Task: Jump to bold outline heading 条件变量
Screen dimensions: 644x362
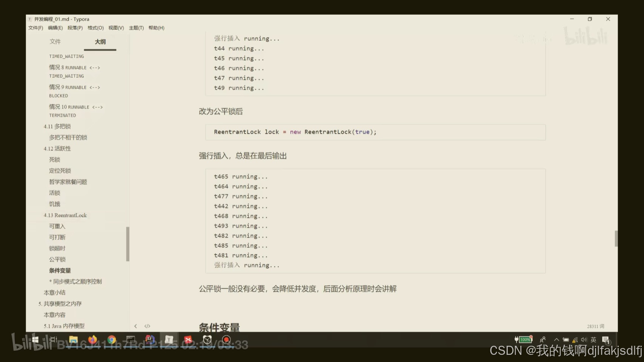Action: (x=60, y=270)
